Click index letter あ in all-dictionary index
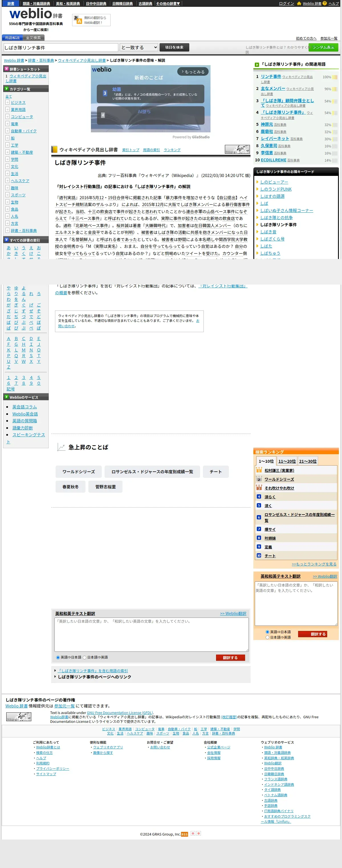The image size is (342, 868). [x=9, y=248]
